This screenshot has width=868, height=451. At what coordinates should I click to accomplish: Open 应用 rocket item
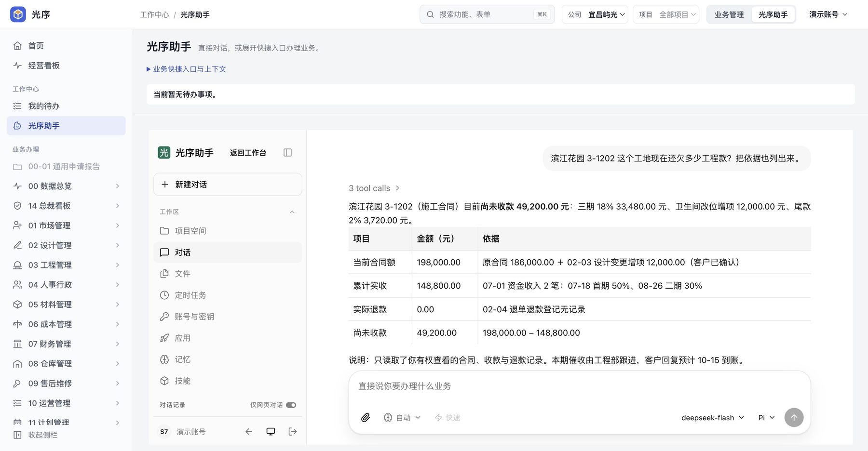tap(228, 338)
